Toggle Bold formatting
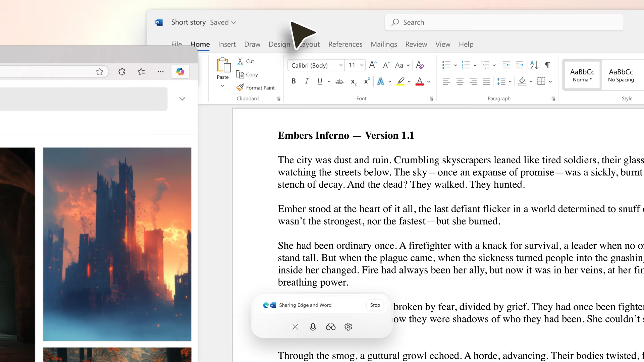The width and height of the screenshot is (644, 362). point(293,81)
